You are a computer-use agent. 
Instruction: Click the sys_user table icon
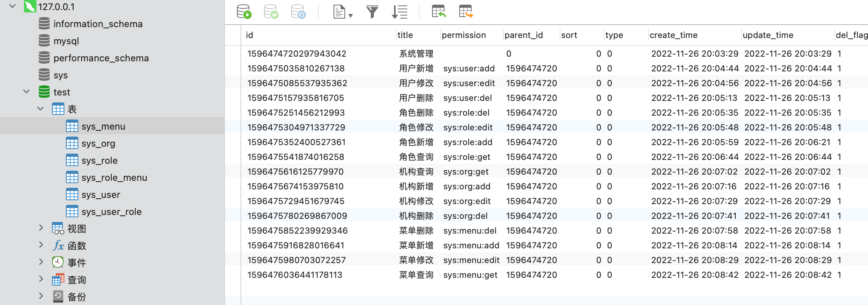(x=72, y=194)
